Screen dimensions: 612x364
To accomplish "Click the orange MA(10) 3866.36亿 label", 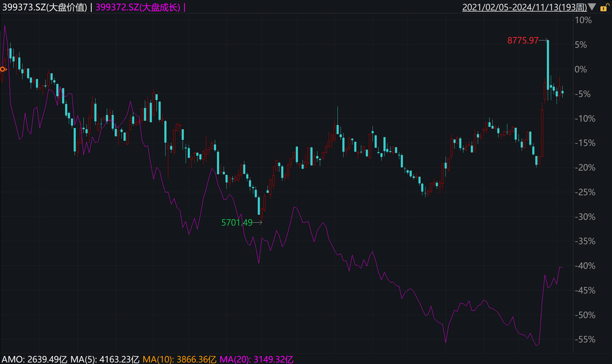I will tap(179, 359).
